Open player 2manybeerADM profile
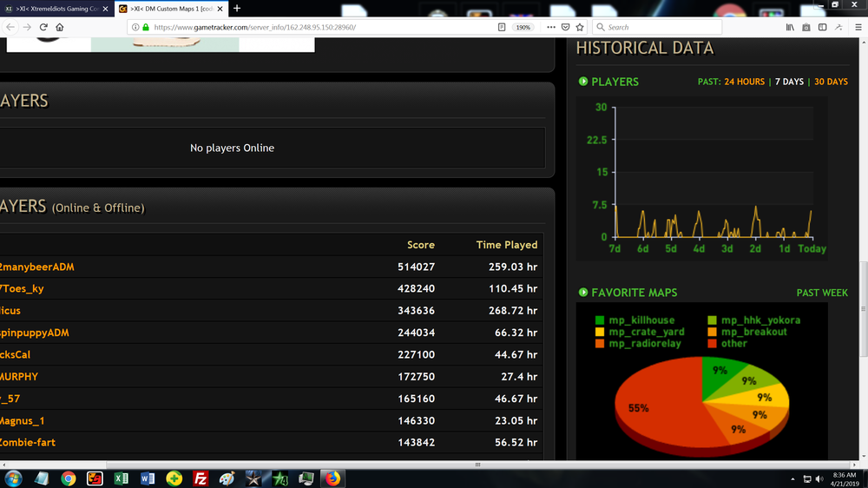868x488 pixels. (x=37, y=267)
